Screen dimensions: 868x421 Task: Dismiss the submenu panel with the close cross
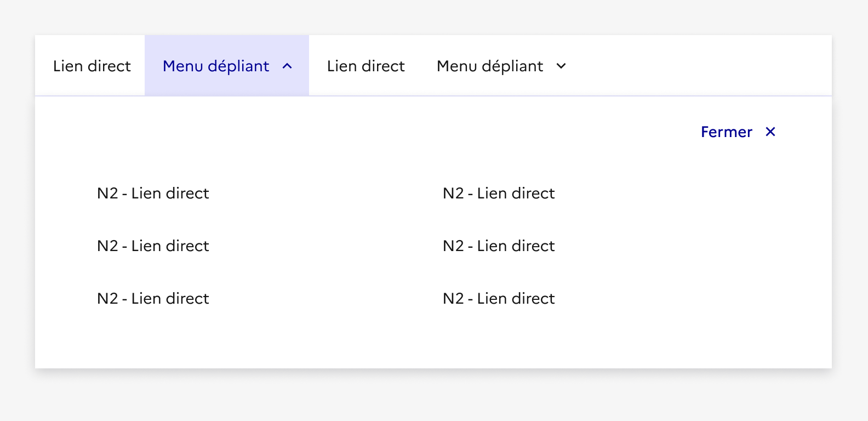pos(770,132)
